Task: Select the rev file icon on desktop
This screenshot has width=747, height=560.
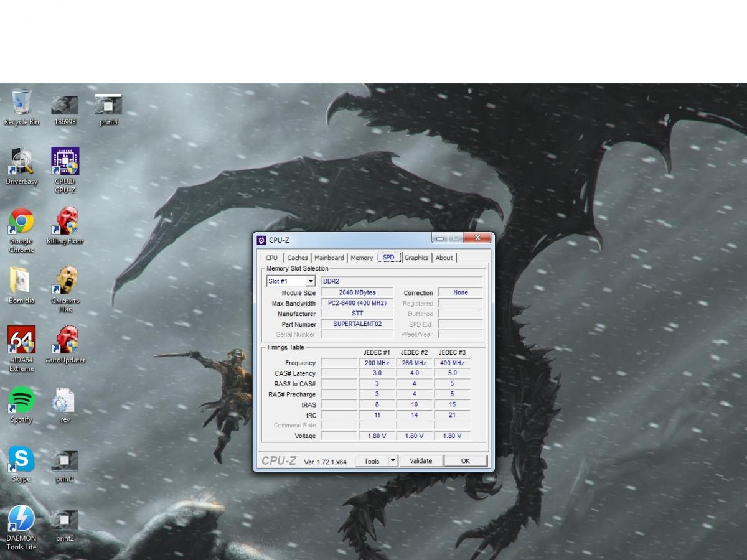Action: tap(65, 405)
